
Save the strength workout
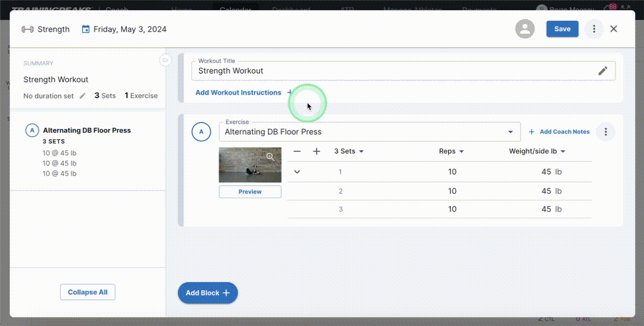[562, 29]
